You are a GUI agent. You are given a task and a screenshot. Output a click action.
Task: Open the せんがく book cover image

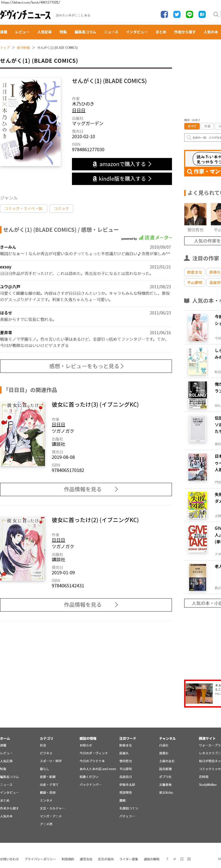point(30,122)
